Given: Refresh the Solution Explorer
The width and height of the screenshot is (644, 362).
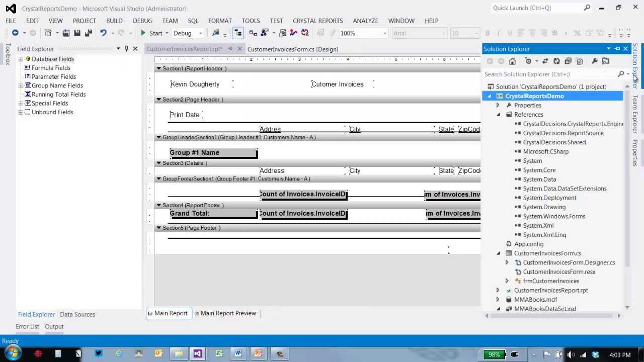Looking at the screenshot, I should [556, 61].
